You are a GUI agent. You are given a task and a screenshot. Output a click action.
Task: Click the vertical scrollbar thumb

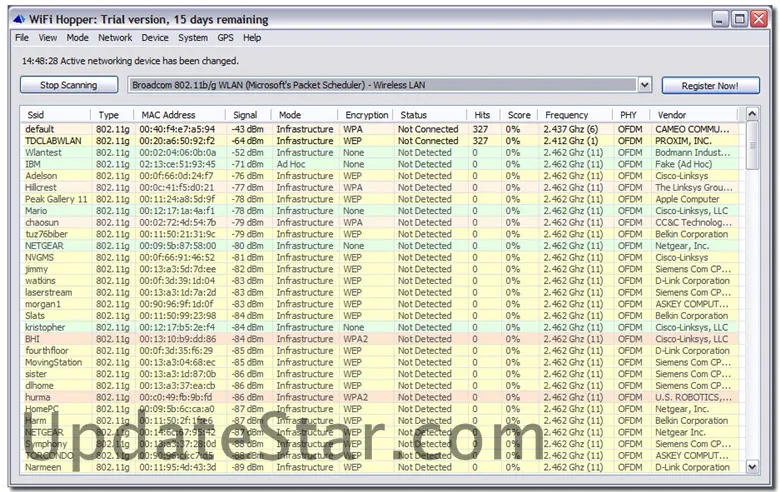tap(752, 145)
